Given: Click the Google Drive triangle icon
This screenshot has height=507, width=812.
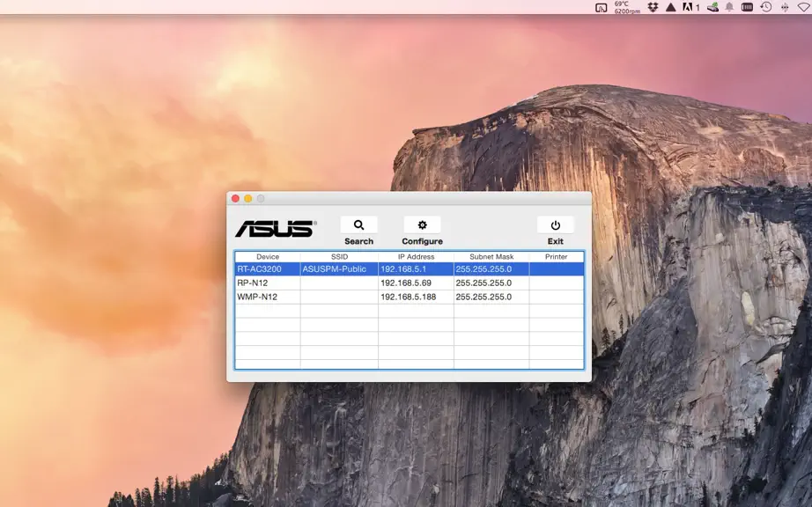Looking at the screenshot, I should click(x=670, y=7).
